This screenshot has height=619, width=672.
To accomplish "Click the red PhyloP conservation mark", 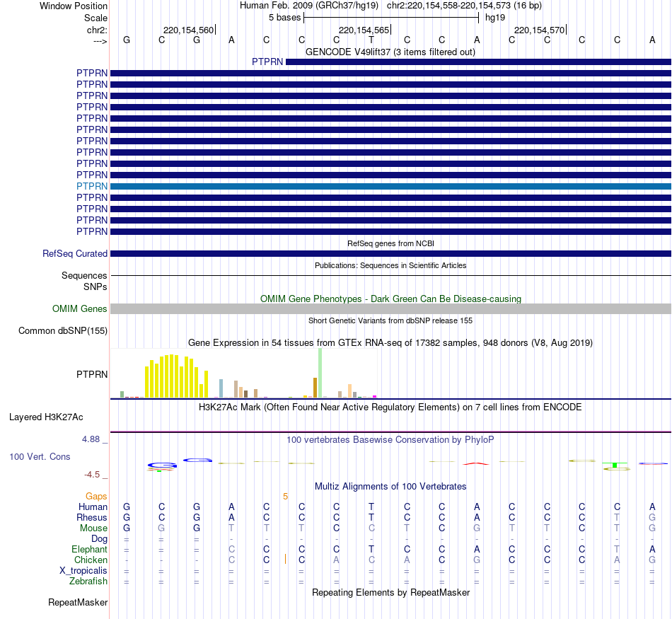I will click(476, 463).
